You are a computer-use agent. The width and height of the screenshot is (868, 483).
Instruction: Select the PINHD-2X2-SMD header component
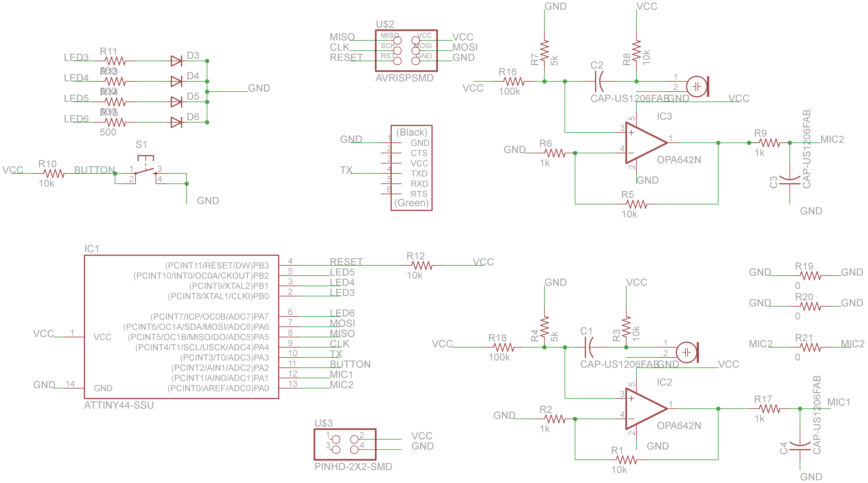click(345, 444)
